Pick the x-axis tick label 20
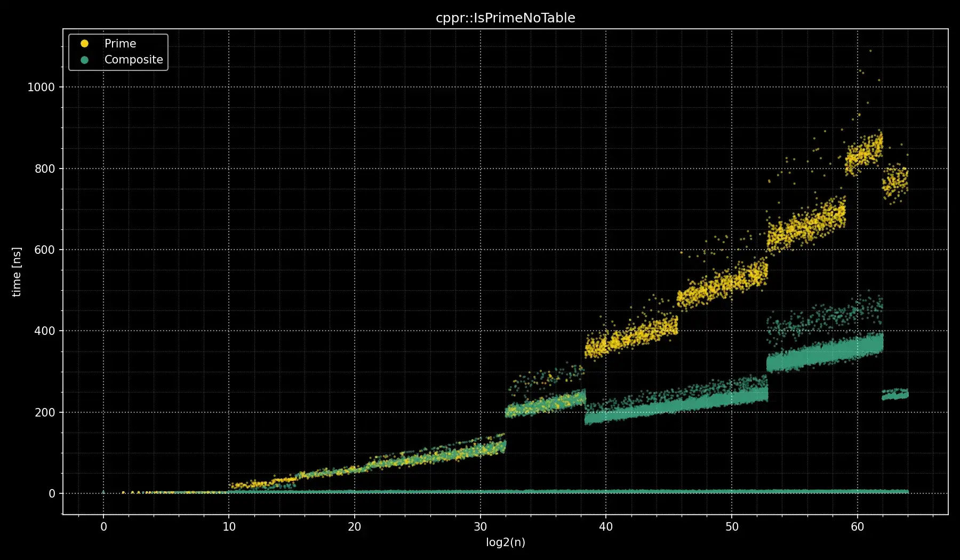The image size is (960, 560). (355, 527)
